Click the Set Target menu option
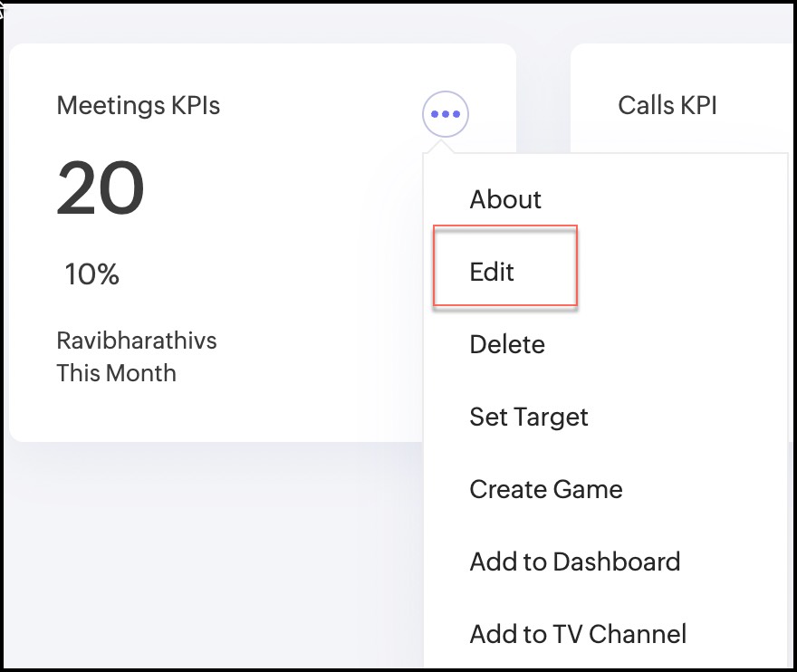 (x=528, y=417)
